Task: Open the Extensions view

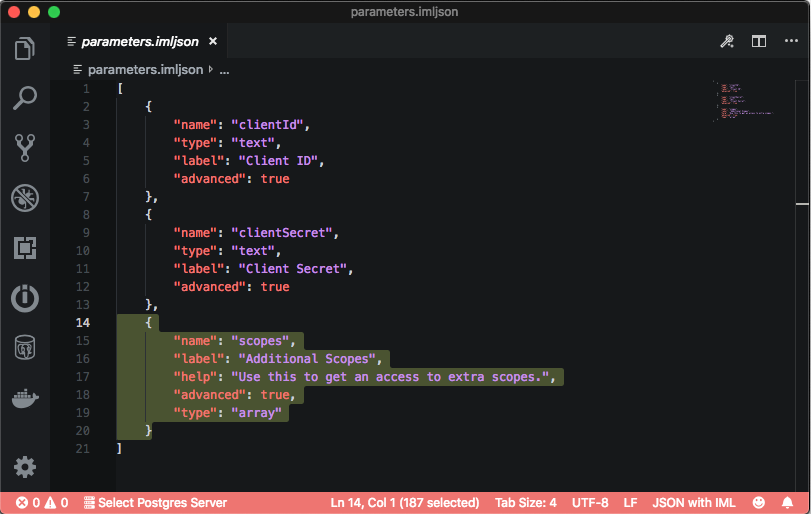Action: click(x=25, y=248)
